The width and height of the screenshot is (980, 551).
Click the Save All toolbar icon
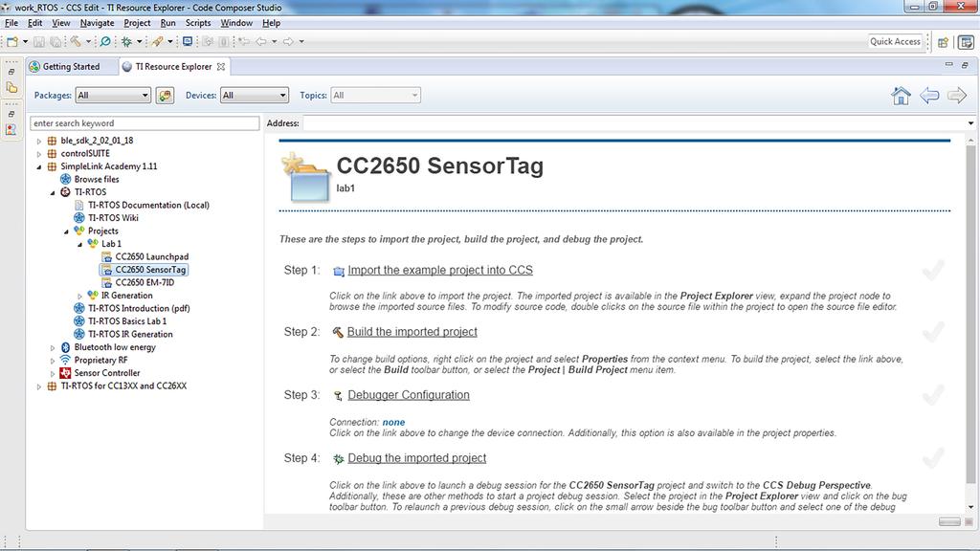pos(56,41)
